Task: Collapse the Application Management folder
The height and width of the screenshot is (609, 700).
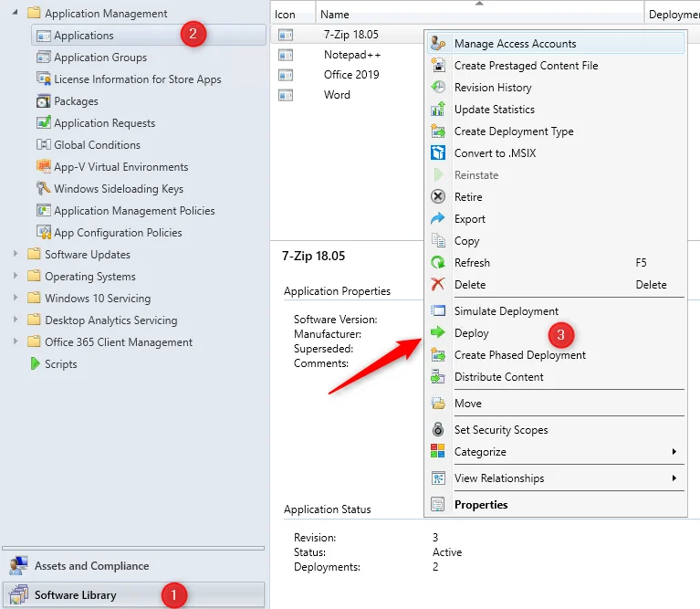Action: point(16,13)
